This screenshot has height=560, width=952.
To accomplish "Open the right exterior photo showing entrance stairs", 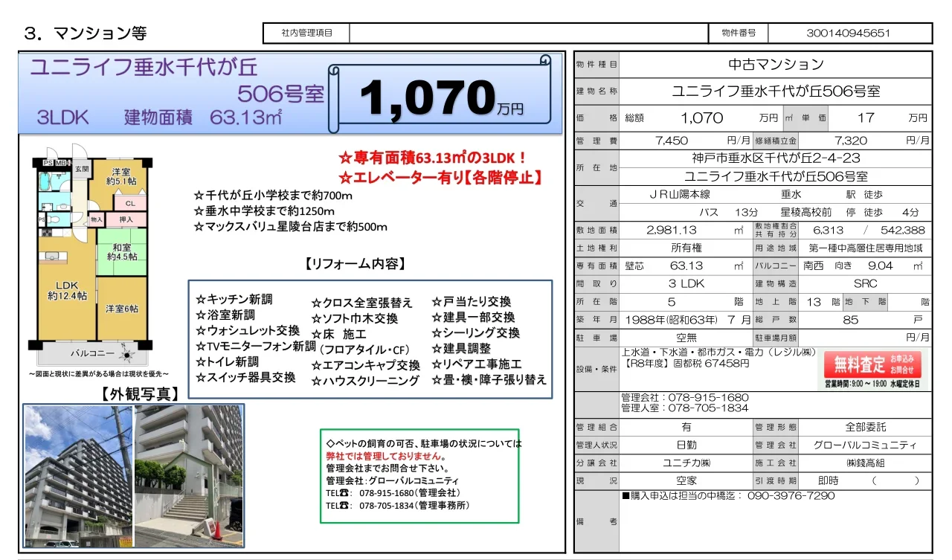I will pos(189,476).
